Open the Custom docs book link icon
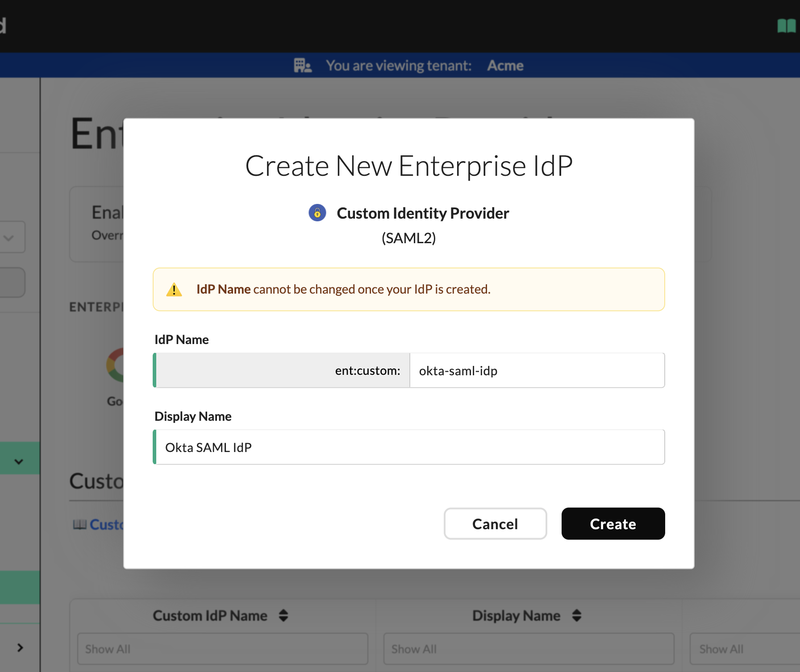This screenshot has width=800, height=672. coord(79,524)
